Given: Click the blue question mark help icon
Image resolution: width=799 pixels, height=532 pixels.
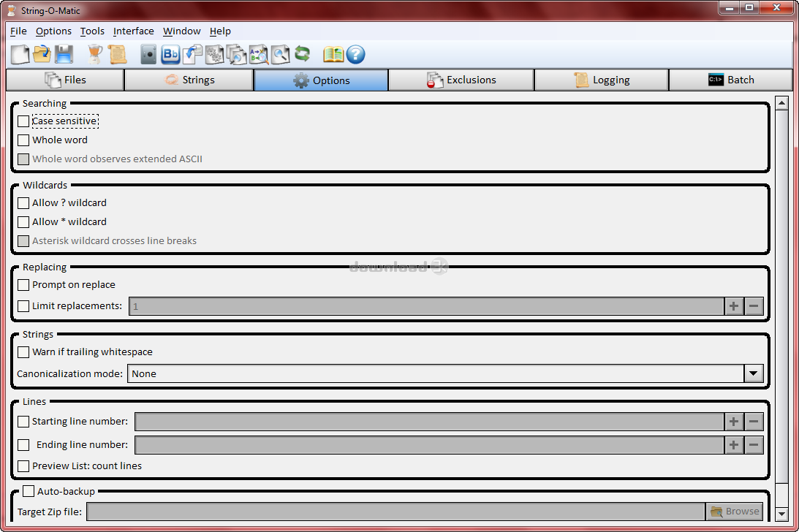Looking at the screenshot, I should 356,54.
